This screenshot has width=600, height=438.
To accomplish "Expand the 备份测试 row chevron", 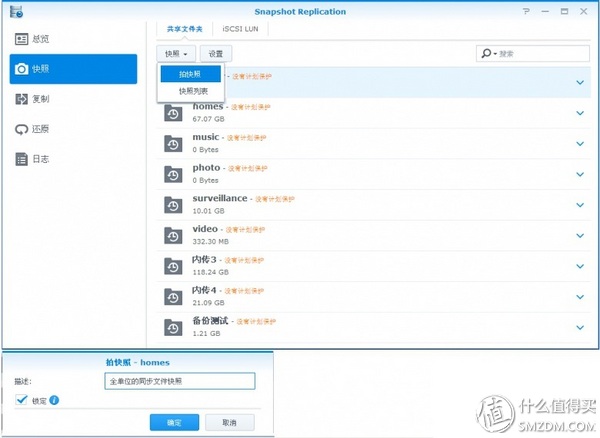I will click(x=580, y=327).
